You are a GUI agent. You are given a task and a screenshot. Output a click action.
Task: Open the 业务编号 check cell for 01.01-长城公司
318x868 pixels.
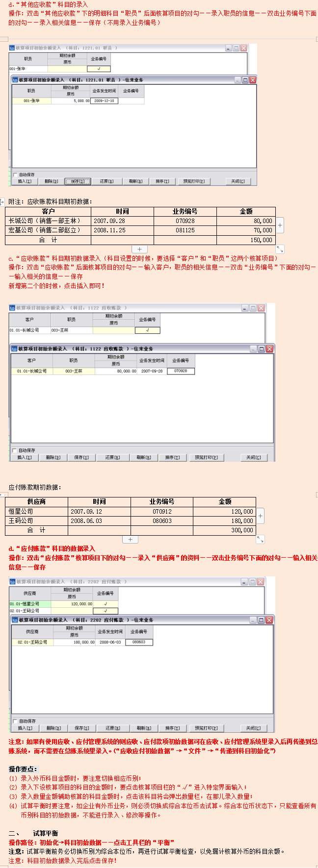(x=147, y=330)
